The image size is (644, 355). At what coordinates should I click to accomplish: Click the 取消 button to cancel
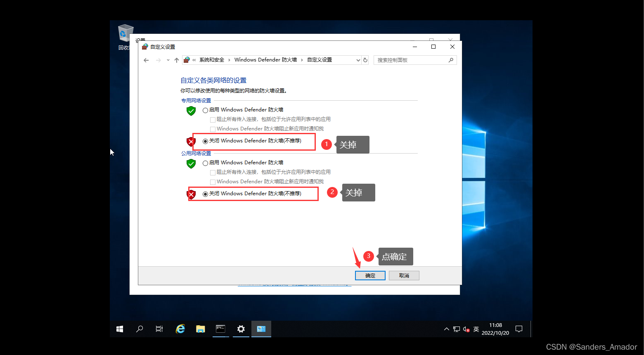pos(404,275)
